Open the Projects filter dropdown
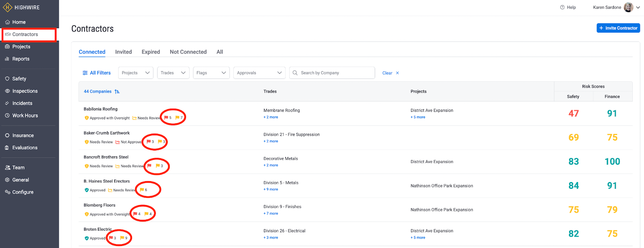This screenshot has height=248, width=644. [136, 73]
